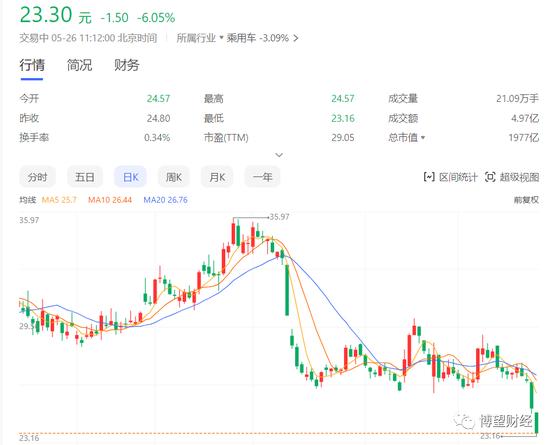Select the 五日 chart period
The width and height of the screenshot is (550, 445).
pyautogui.click(x=85, y=177)
